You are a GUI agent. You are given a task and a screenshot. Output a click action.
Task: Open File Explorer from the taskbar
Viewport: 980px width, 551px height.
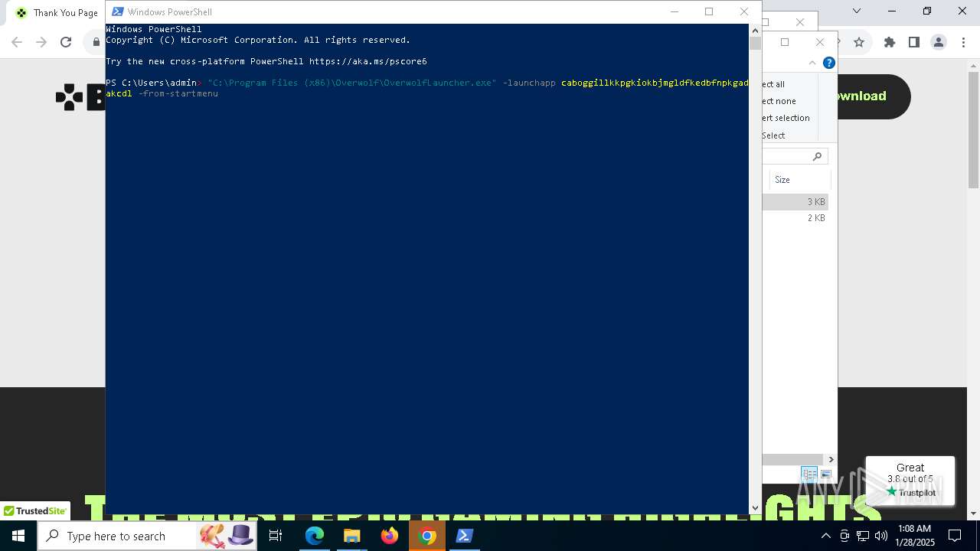pos(352,536)
